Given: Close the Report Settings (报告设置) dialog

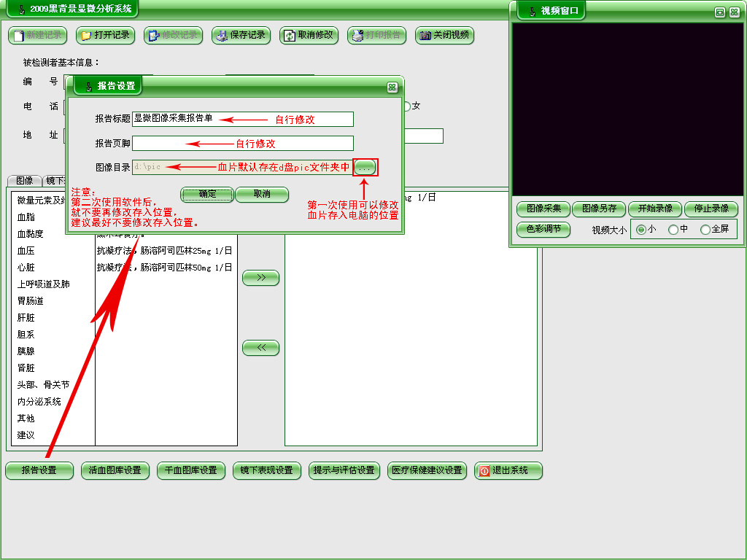Looking at the screenshot, I should pyautogui.click(x=392, y=87).
